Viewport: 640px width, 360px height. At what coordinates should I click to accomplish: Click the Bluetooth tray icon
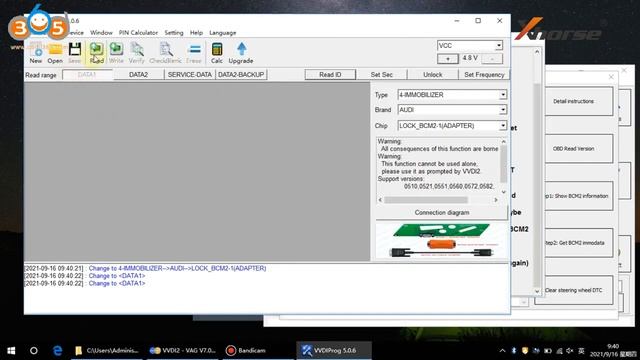tap(514, 351)
